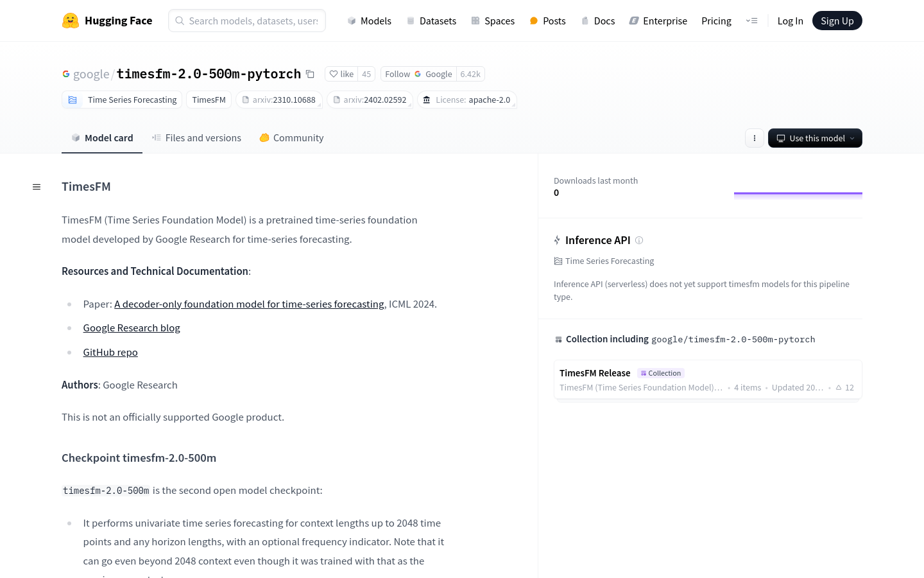Open the 6.42k followers count
Image resolution: width=924 pixels, height=578 pixels.
[x=470, y=74]
